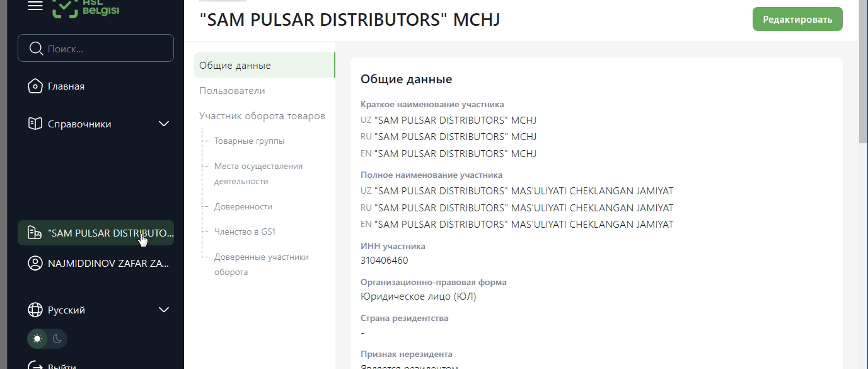Viewport: 868px width, 369px height.
Task: Click the UZ full name value
Action: [524, 190]
